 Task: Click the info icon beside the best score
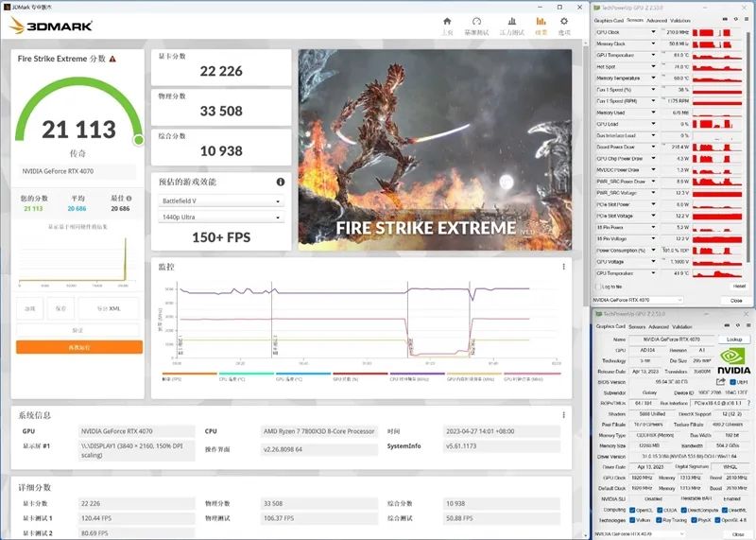click(129, 199)
